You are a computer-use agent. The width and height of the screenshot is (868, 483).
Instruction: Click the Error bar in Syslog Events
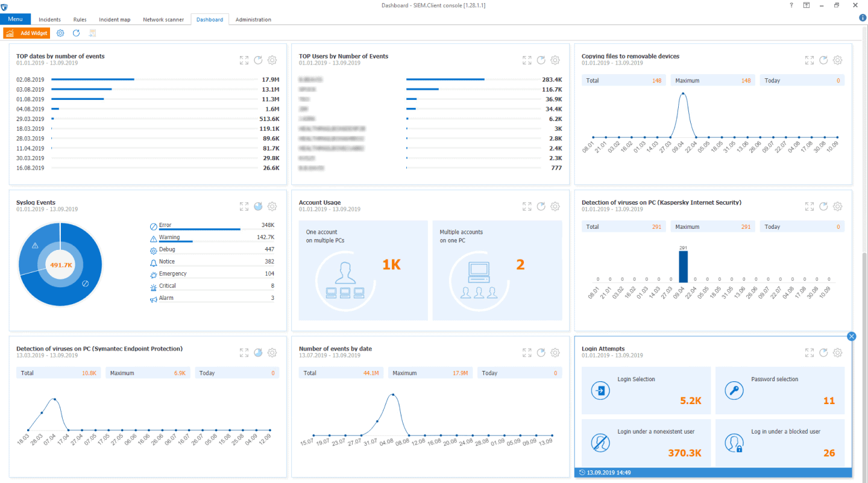[x=199, y=229]
